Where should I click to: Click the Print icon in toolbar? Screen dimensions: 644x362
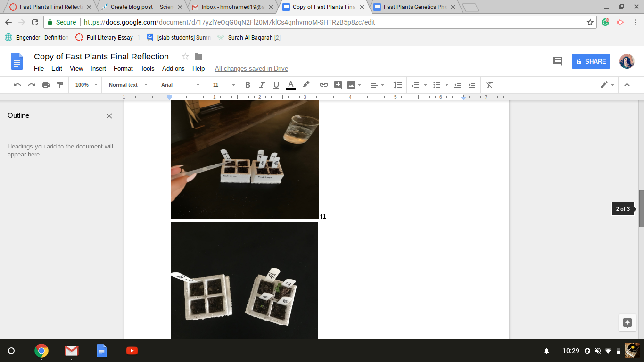click(46, 85)
